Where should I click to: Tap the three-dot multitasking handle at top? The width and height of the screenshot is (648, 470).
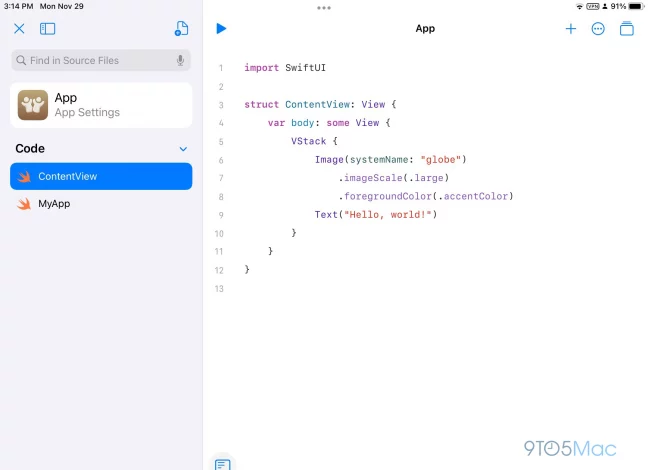[x=324, y=8]
